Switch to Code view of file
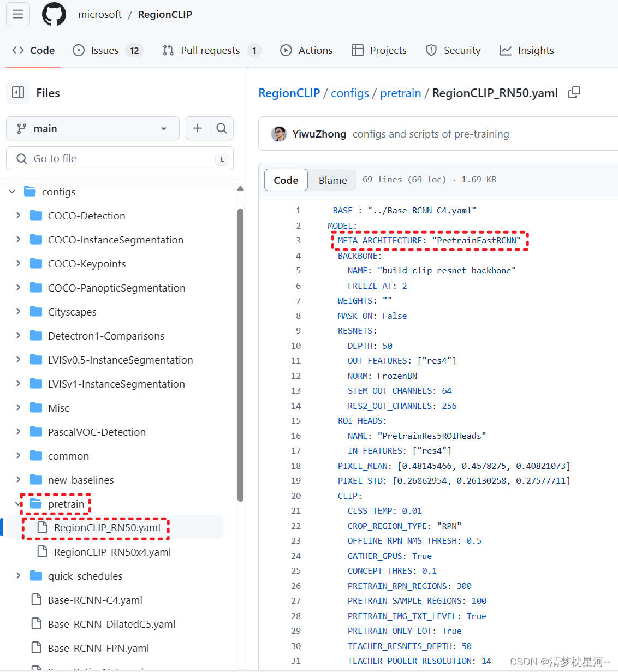This screenshot has width=618, height=672. [286, 180]
